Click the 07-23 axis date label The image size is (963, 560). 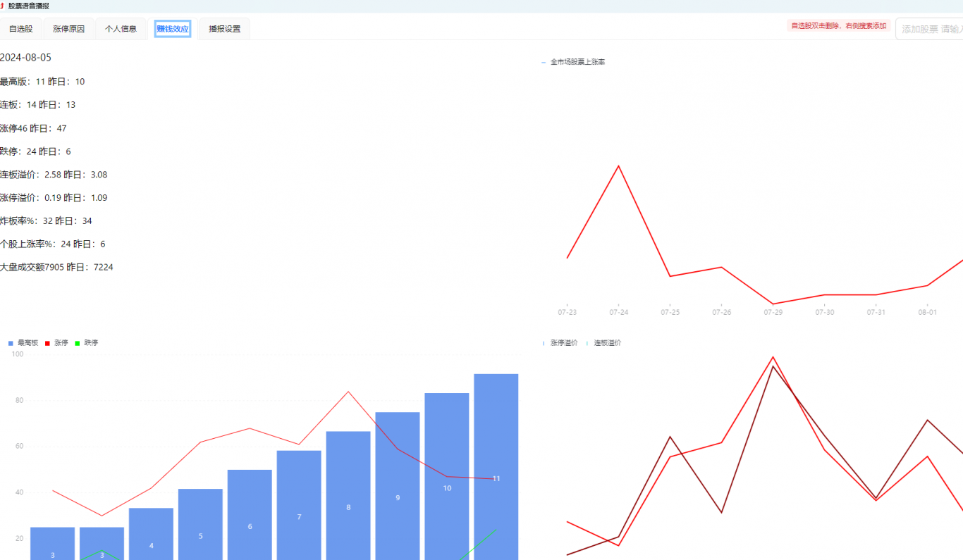(x=567, y=312)
